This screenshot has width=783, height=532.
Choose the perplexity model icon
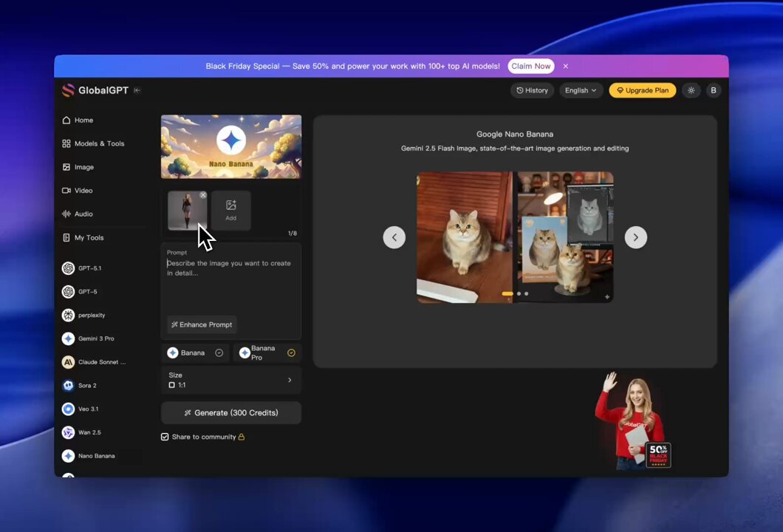click(69, 316)
